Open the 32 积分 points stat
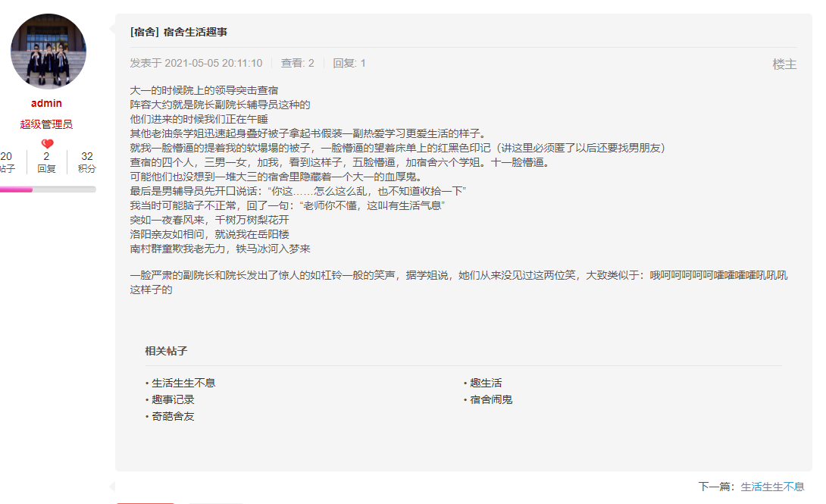This screenshot has width=826, height=504. point(86,161)
